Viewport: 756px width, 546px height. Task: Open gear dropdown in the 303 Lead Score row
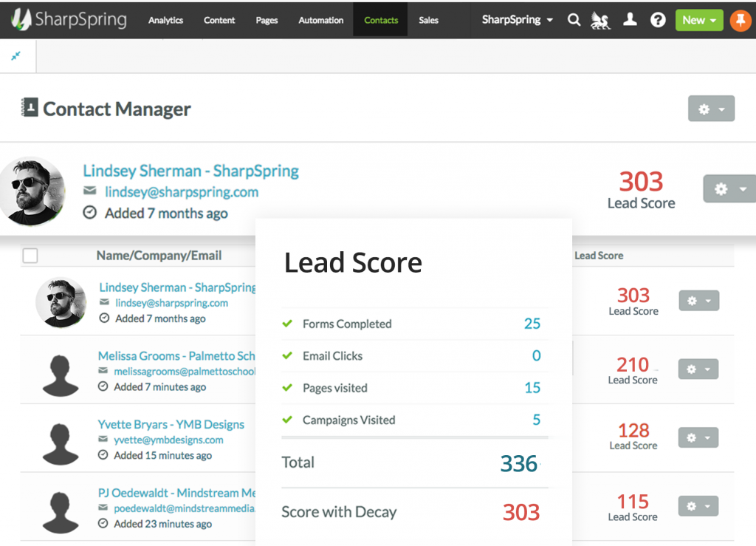[699, 301]
